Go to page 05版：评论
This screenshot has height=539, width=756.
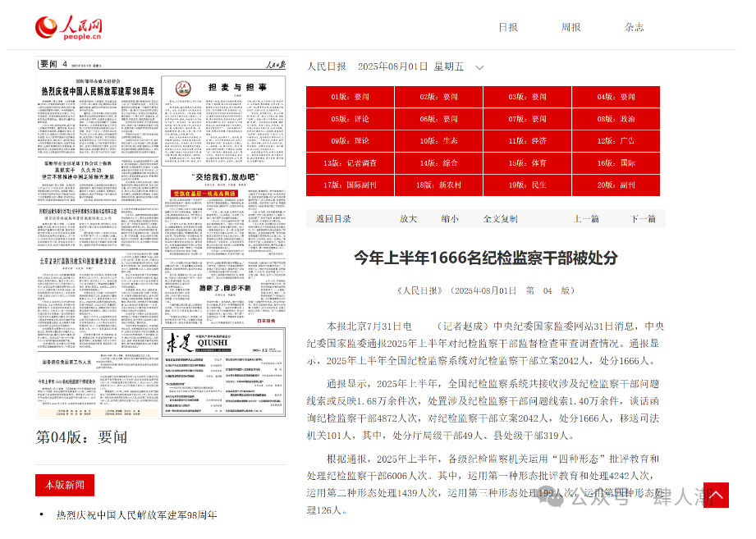(350, 119)
